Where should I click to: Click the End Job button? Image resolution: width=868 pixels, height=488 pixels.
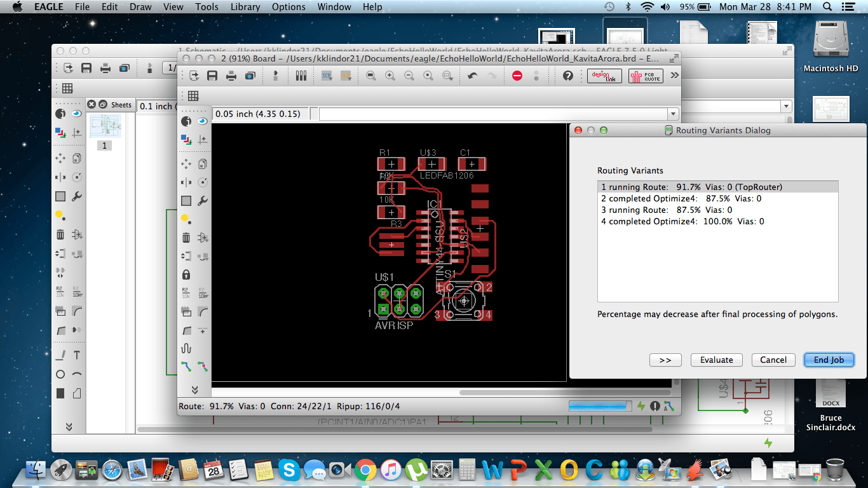coord(829,360)
